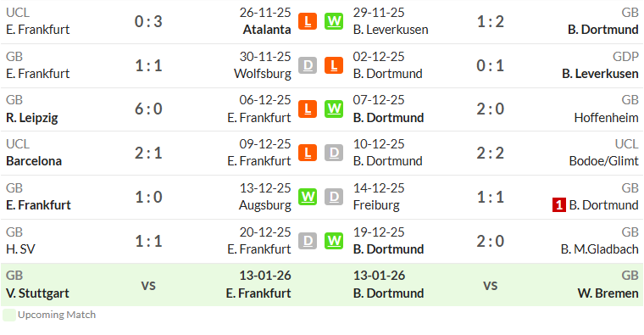Click the L badge for 02-12-25 Dortmund match
The height and width of the screenshot is (335, 644).
point(334,65)
